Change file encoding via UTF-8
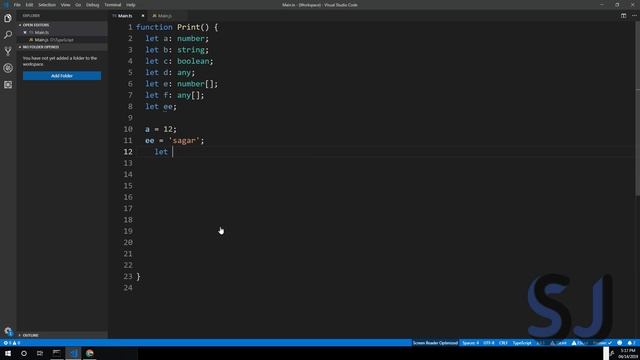Image resolution: width=640 pixels, height=360 pixels. point(489,343)
